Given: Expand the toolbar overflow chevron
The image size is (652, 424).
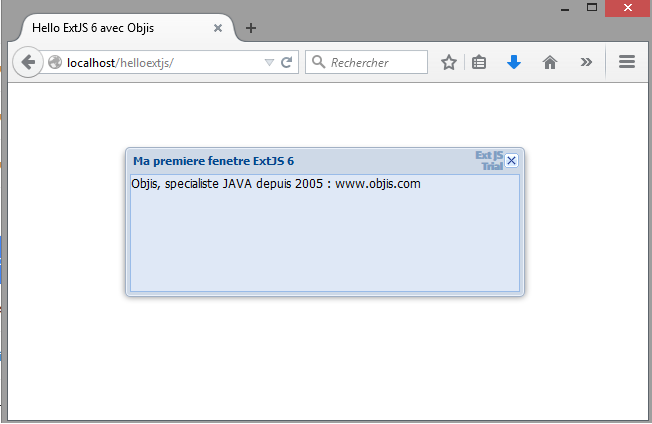Looking at the screenshot, I should (586, 62).
